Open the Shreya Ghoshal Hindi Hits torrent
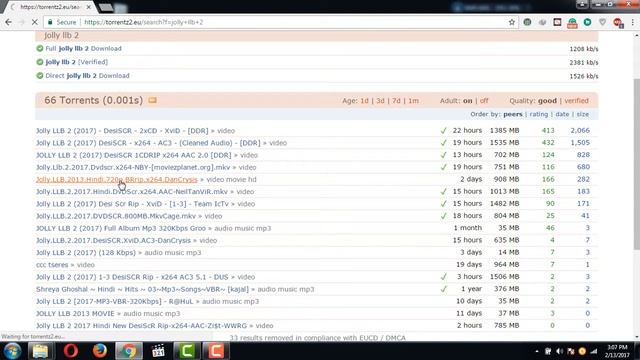This screenshot has width=640, height=360. coord(142,289)
